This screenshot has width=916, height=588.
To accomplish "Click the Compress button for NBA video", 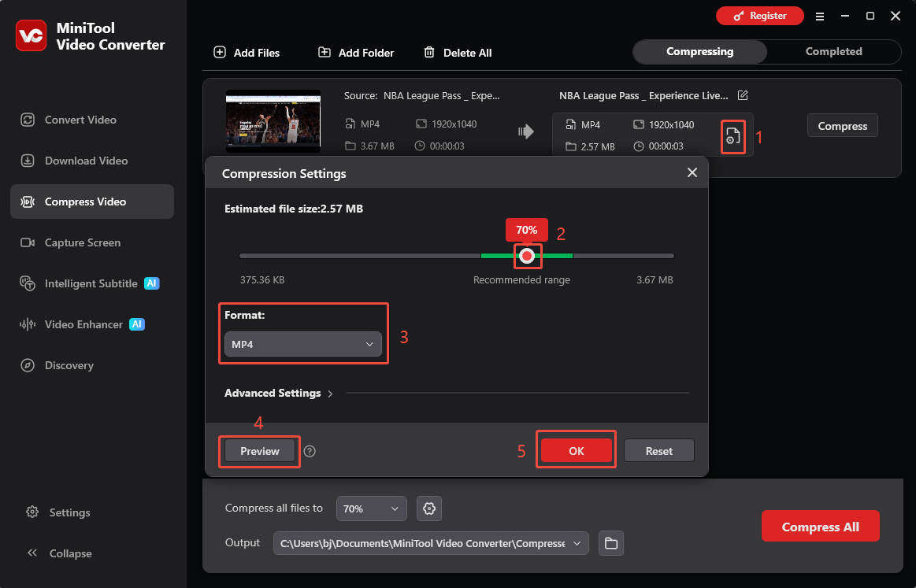I will [843, 125].
